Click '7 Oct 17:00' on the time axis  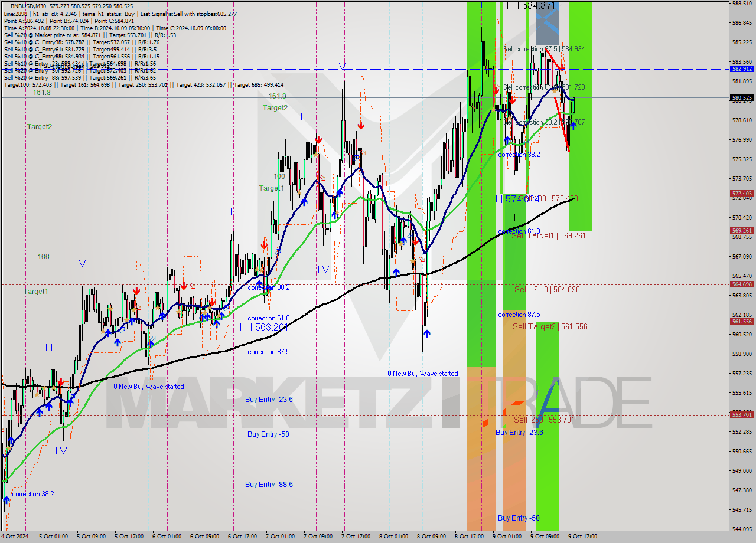(356, 537)
